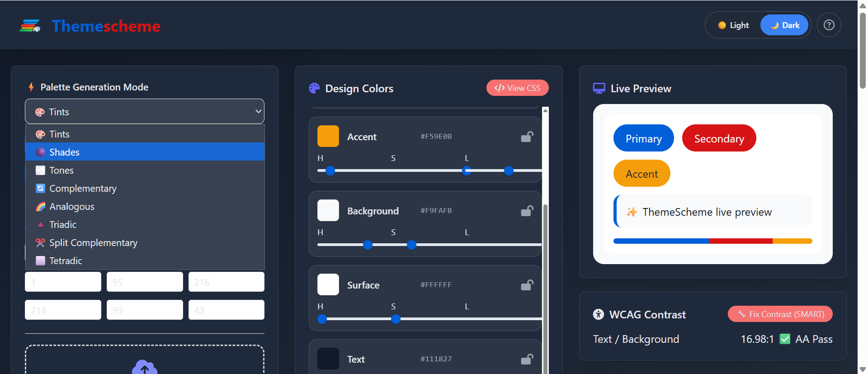
Task: Open the Accent color swatch
Action: [328, 136]
